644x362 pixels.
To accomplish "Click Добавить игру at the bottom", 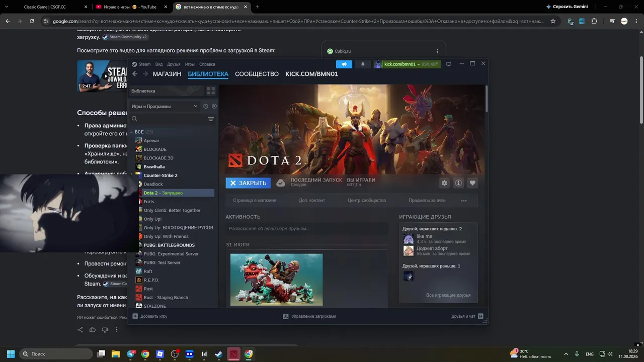I will click(x=154, y=316).
